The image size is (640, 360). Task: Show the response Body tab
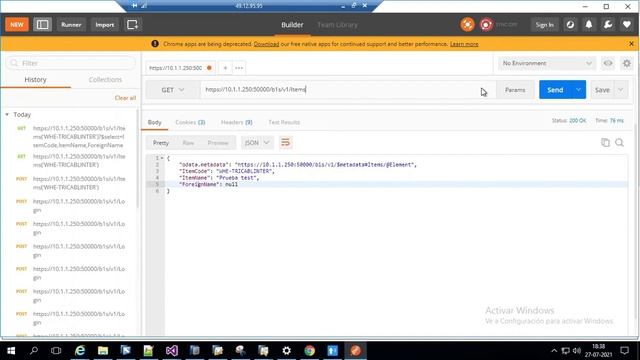click(155, 122)
